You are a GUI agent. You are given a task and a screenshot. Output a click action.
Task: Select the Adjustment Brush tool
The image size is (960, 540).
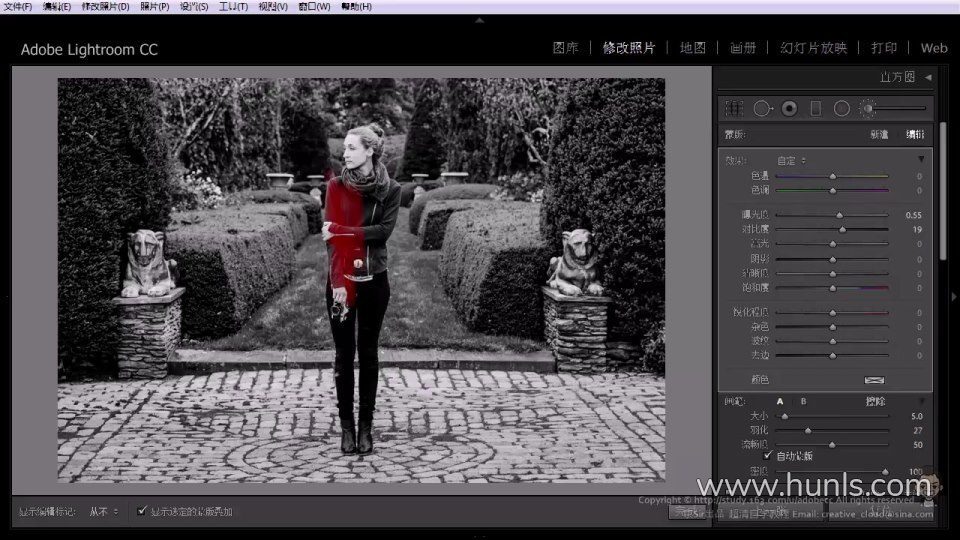[x=868, y=108]
